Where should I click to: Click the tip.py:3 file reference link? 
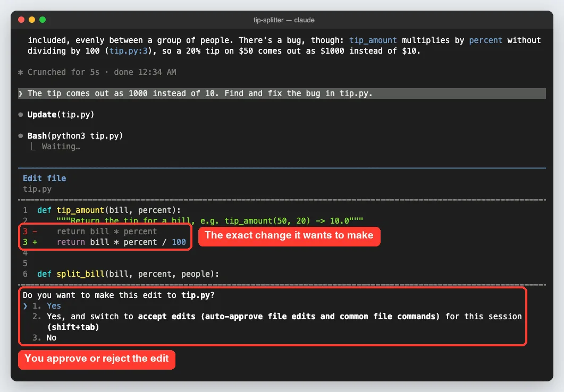coord(129,51)
